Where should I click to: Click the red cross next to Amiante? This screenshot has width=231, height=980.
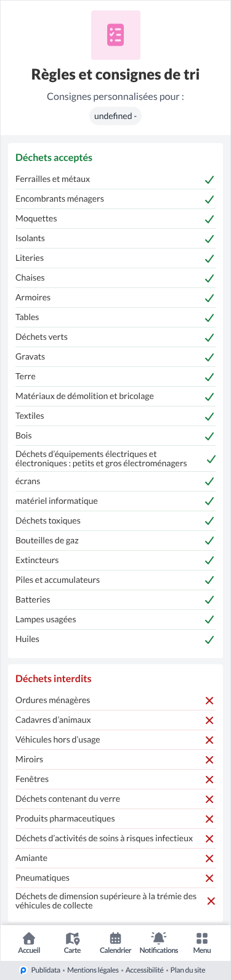point(209,859)
